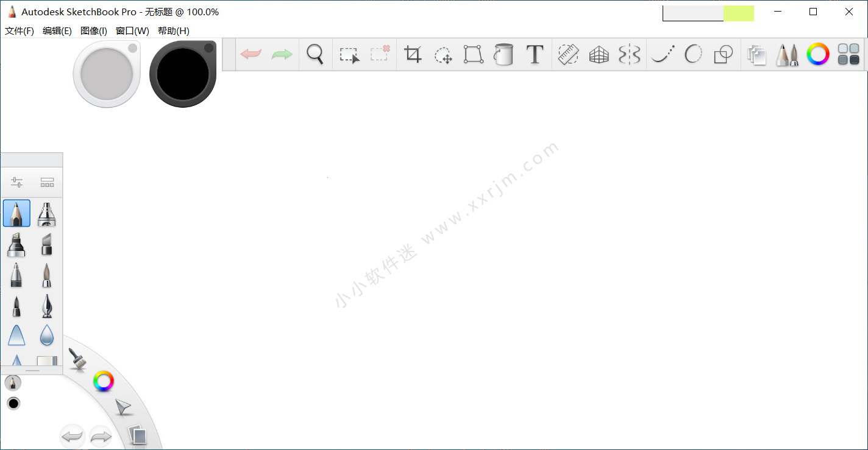Toggle the Steady Stroke curve tool
The height and width of the screenshot is (450, 868).
click(x=663, y=54)
